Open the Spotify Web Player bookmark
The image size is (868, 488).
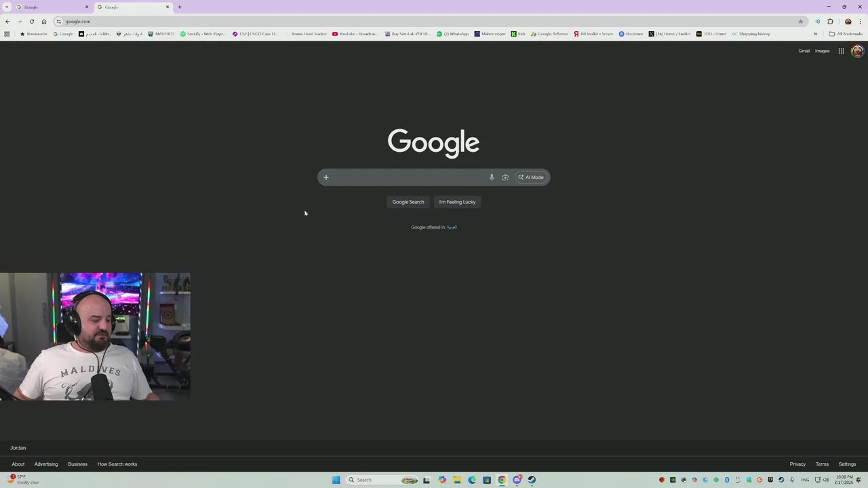click(x=203, y=34)
